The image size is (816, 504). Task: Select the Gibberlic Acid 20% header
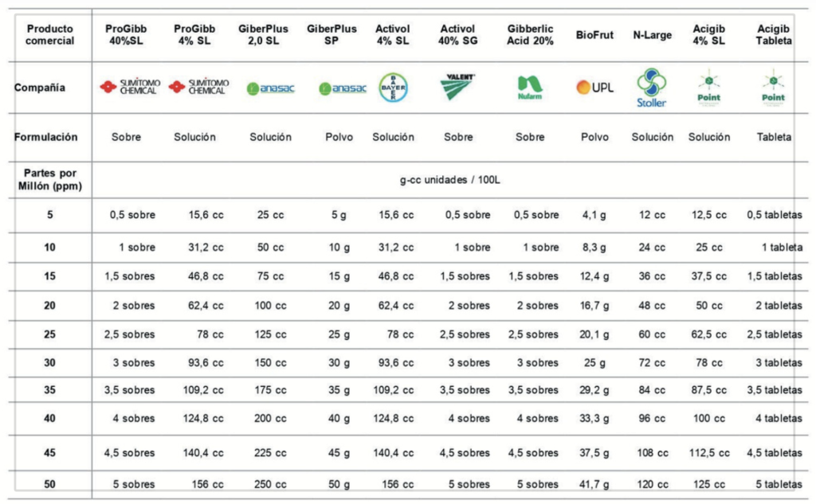(530, 34)
